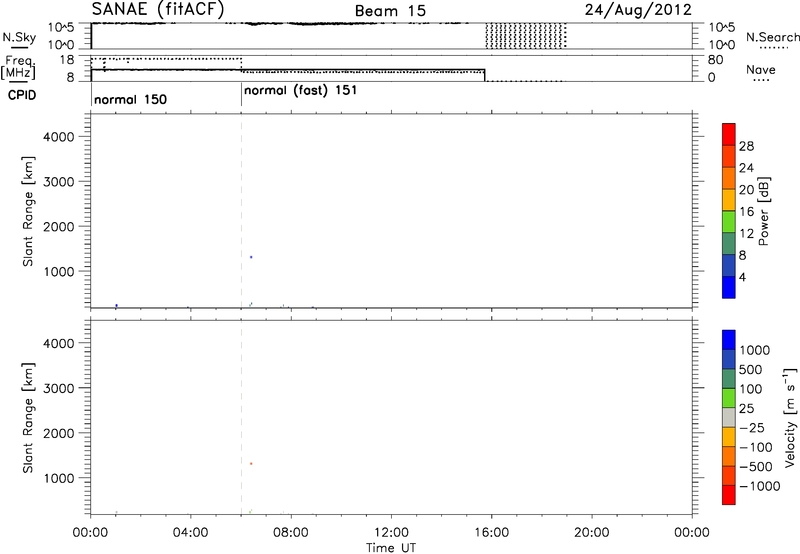Click the grey −25 to 25 velocity swatch

coord(729,417)
